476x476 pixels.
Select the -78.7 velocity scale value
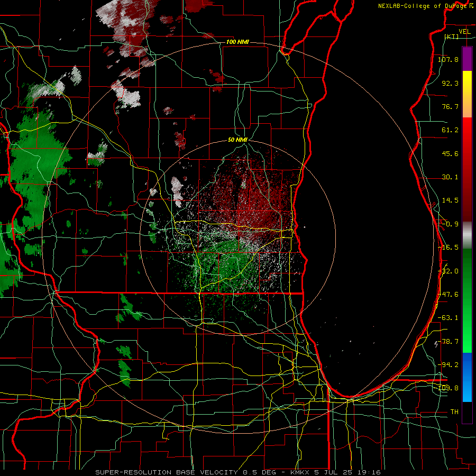pyautogui.click(x=449, y=342)
